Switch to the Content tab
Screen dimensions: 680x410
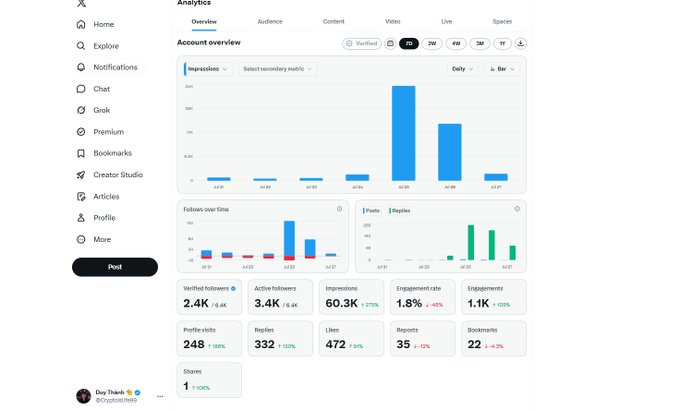(333, 22)
